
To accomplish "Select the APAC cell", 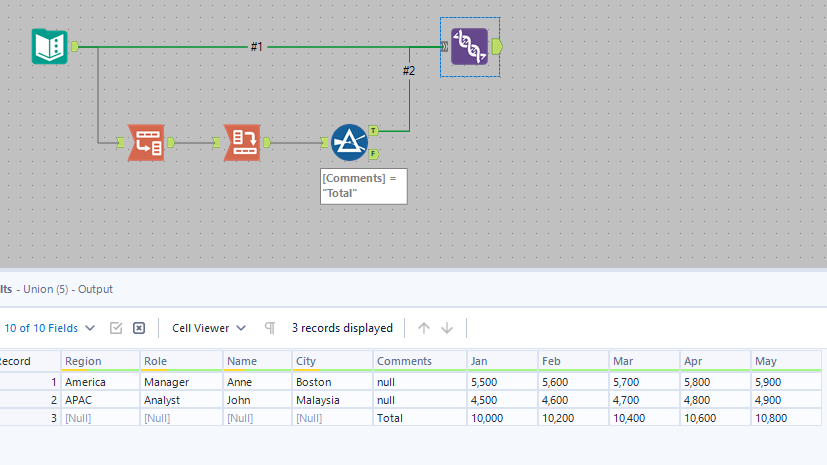I will pyautogui.click(x=101, y=400).
